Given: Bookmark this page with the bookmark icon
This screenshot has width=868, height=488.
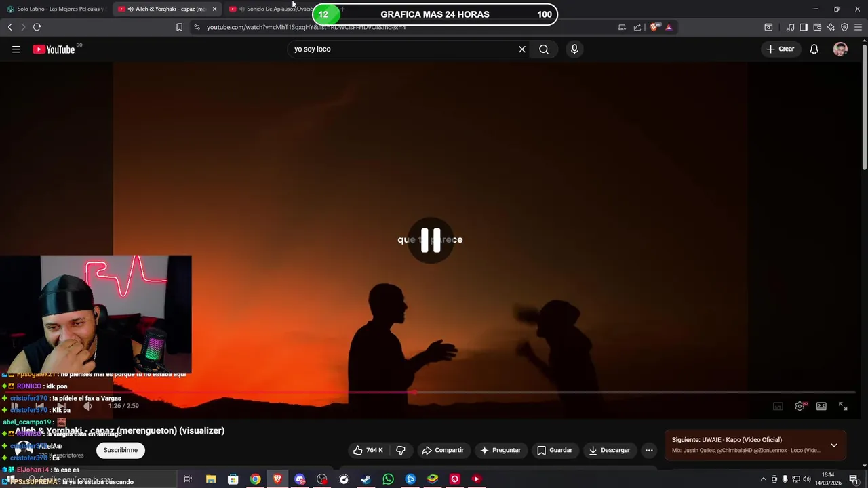Looking at the screenshot, I should [179, 27].
